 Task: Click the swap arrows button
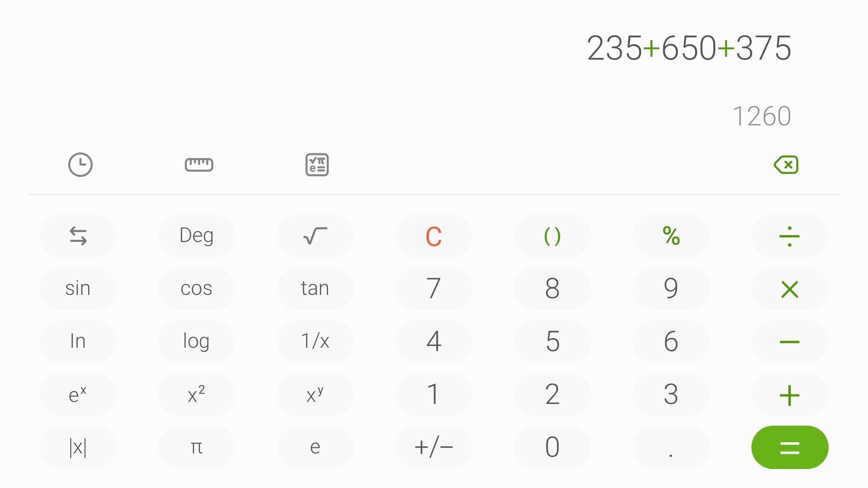point(78,236)
